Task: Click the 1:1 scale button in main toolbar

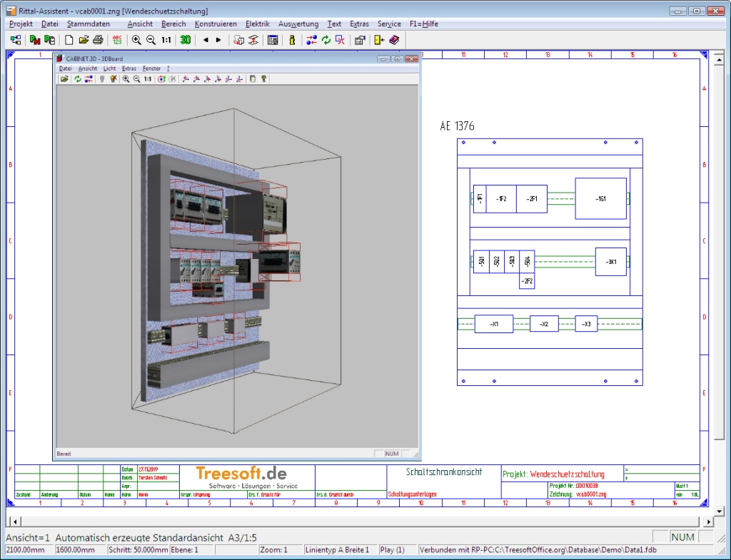Action: pyautogui.click(x=166, y=40)
